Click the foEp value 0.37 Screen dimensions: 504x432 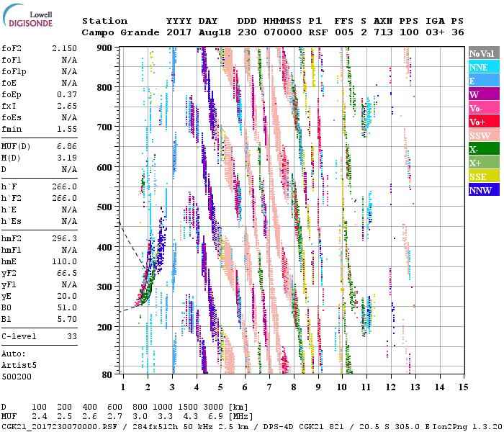pos(67,94)
